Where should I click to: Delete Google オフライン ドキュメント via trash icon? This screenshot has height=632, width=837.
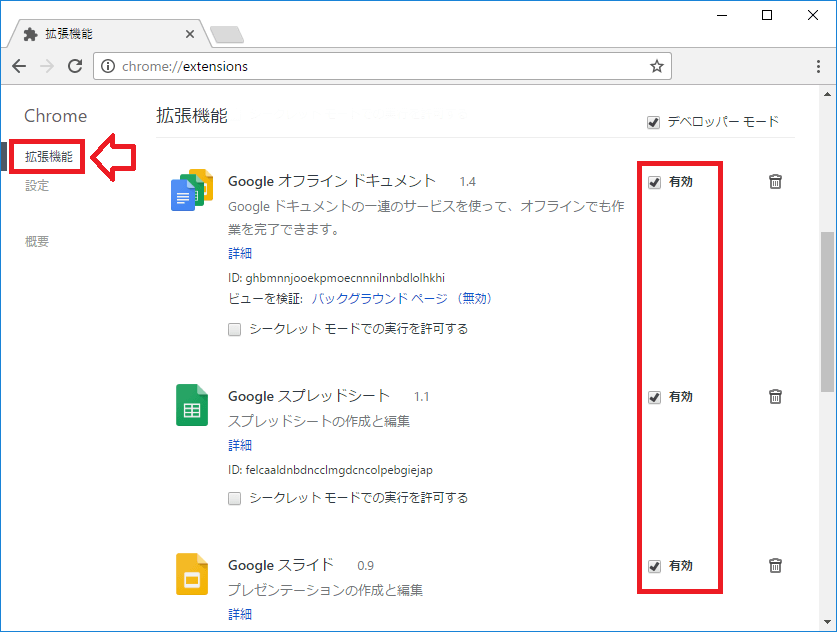click(x=775, y=182)
